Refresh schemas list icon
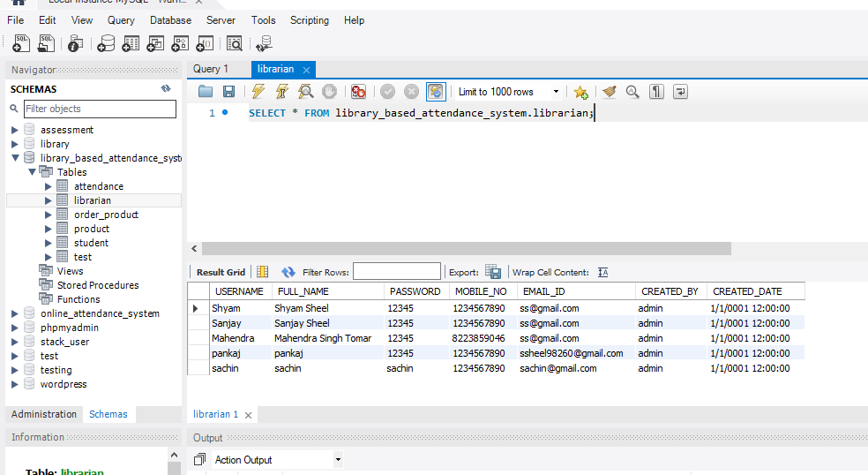This screenshot has width=868, height=475. [x=166, y=88]
